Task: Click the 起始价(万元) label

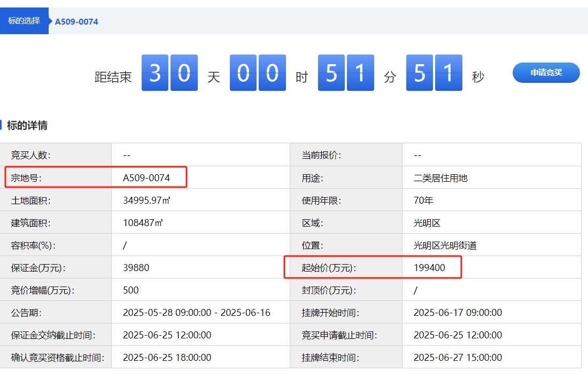Action: coord(329,268)
